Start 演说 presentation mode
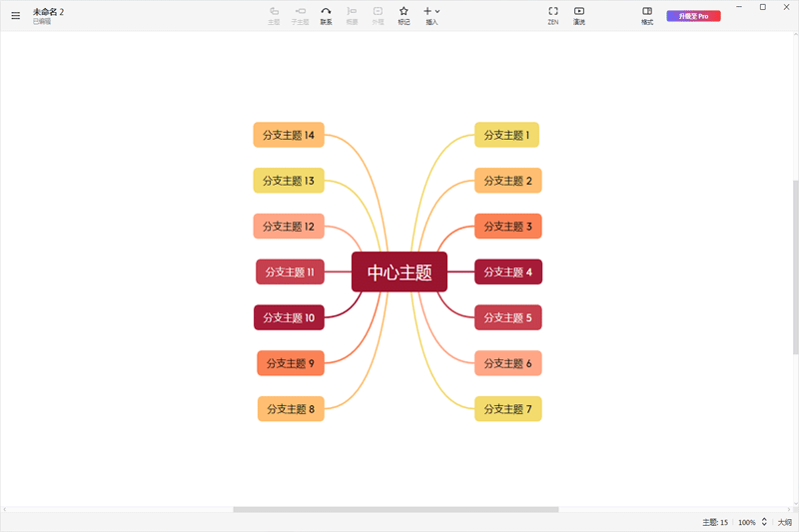 point(579,15)
